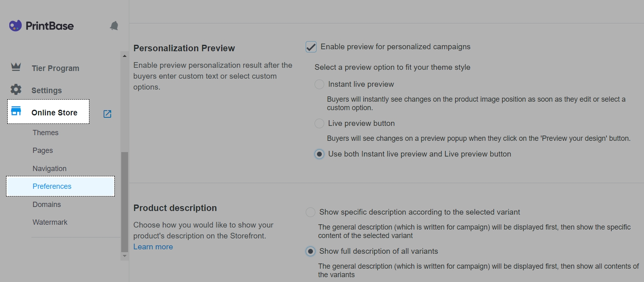The width and height of the screenshot is (644, 282).
Task: Select Instant live preview option
Action: pyautogui.click(x=319, y=84)
